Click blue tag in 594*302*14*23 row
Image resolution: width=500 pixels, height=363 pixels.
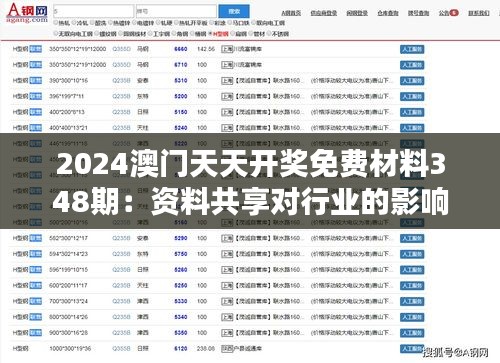click(36, 254)
